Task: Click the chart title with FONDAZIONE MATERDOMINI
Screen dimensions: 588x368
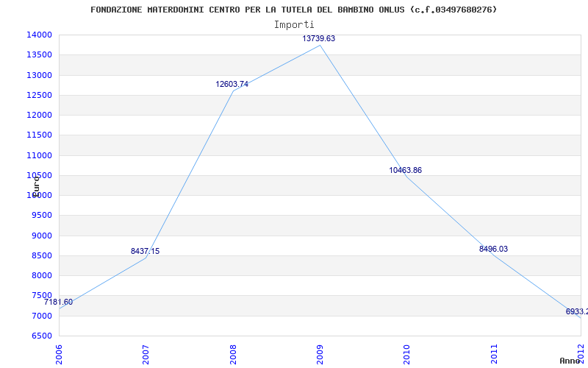Action: click(x=293, y=10)
